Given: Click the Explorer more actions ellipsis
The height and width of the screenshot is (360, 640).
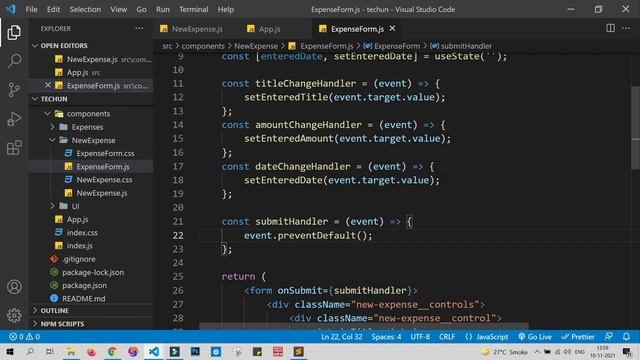Looking at the screenshot, I should click(x=139, y=29).
